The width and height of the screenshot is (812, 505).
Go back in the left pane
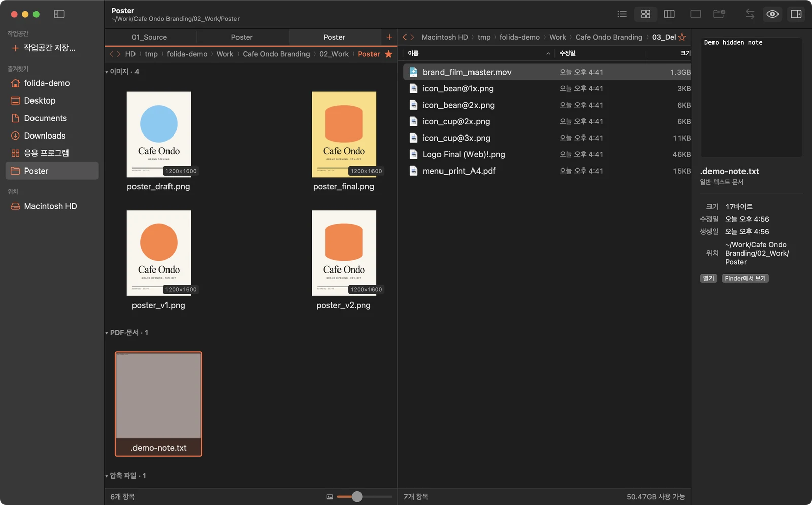112,54
